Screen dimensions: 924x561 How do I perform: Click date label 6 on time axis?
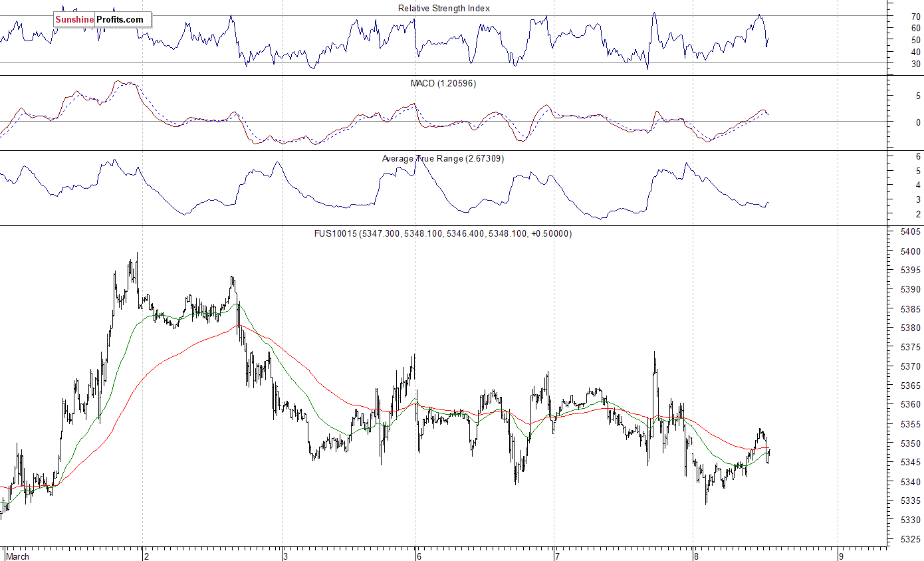tap(419, 556)
